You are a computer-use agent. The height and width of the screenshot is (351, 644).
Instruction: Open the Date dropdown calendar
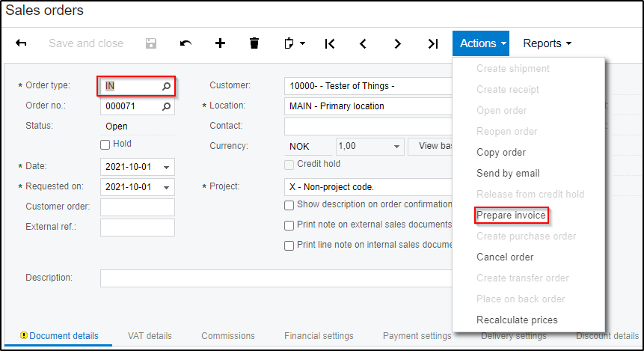(167, 166)
